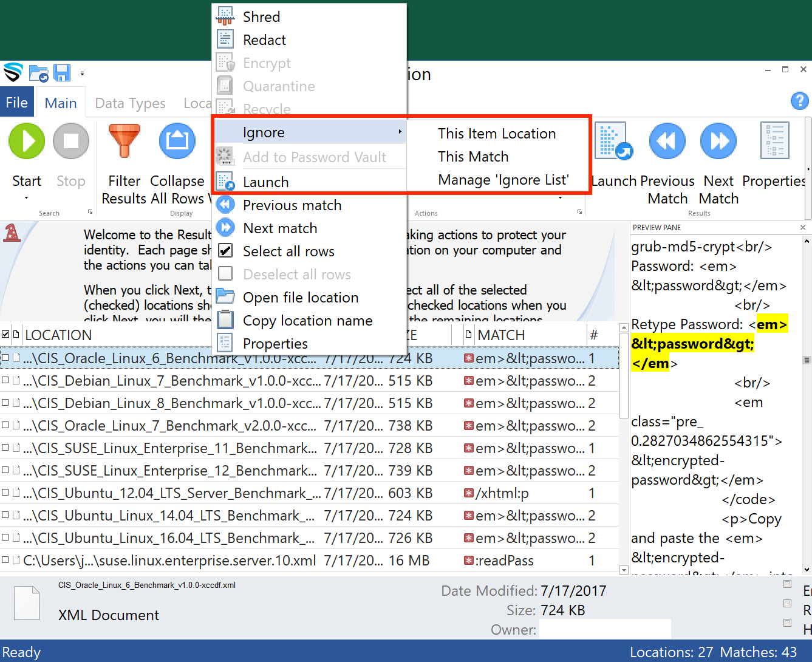Click the Previous Match ribbon icon
The width and height of the screenshot is (812, 662).
pyautogui.click(x=667, y=142)
